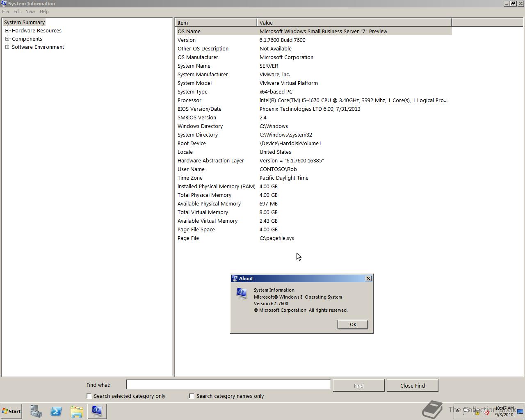Screen dimensions: 525x420
Task: Select the Installed Physical Memory (RAM) row
Action: point(314,186)
